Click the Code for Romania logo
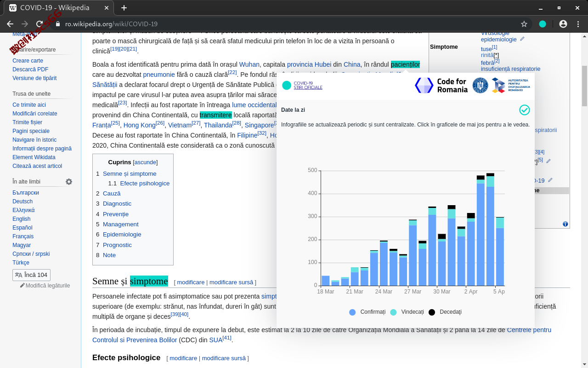588x368 pixels. point(441,86)
